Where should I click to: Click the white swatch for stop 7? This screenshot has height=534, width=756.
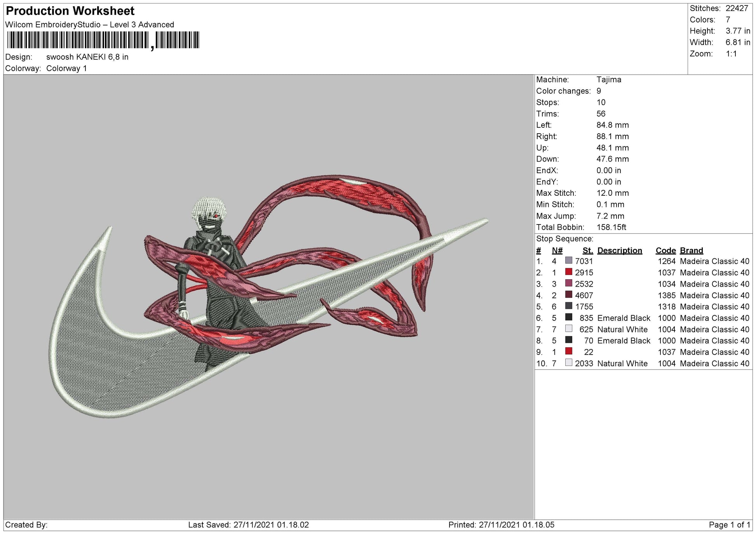click(x=569, y=329)
